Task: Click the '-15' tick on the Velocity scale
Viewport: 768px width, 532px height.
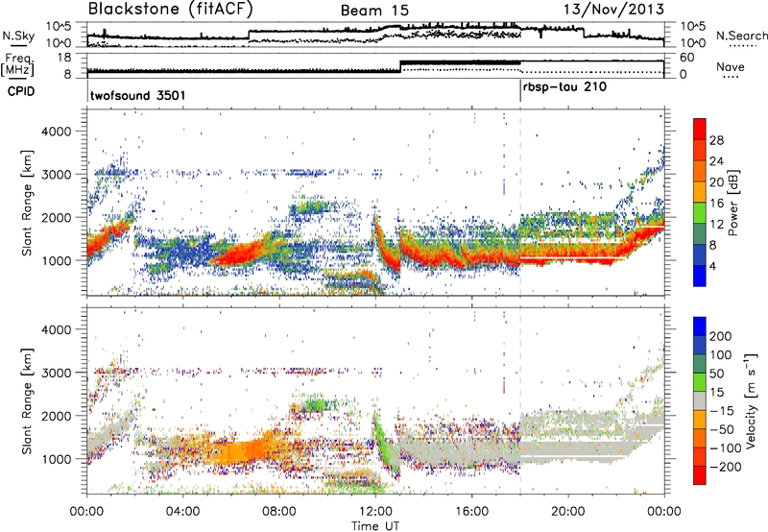Action: point(722,411)
